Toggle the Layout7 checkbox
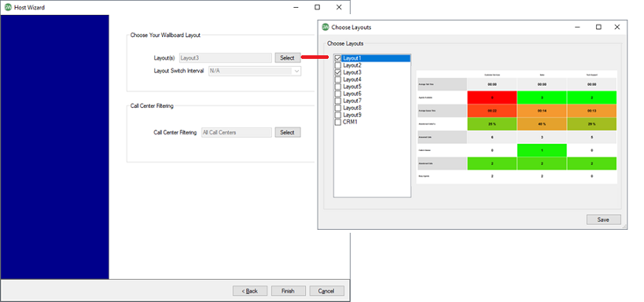This screenshot has height=302, width=644. 338,101
